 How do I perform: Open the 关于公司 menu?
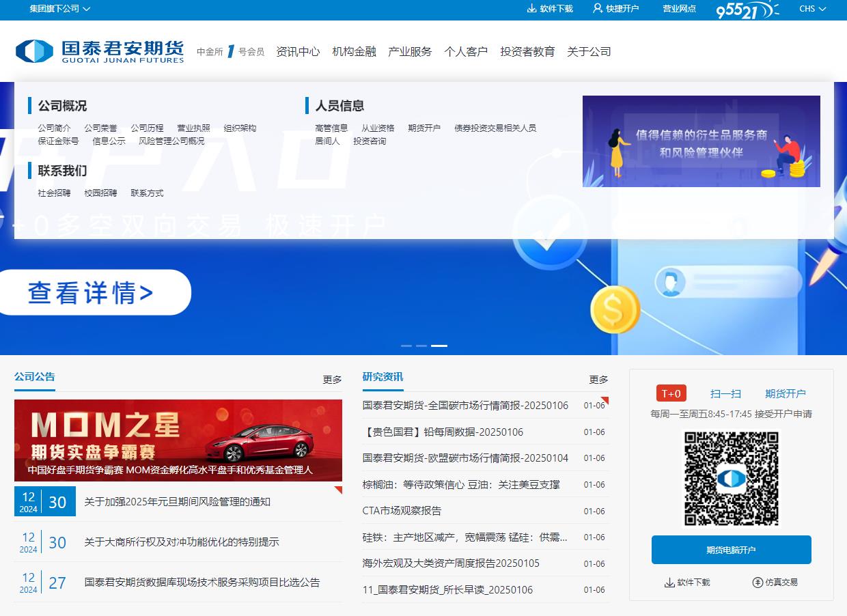point(589,51)
